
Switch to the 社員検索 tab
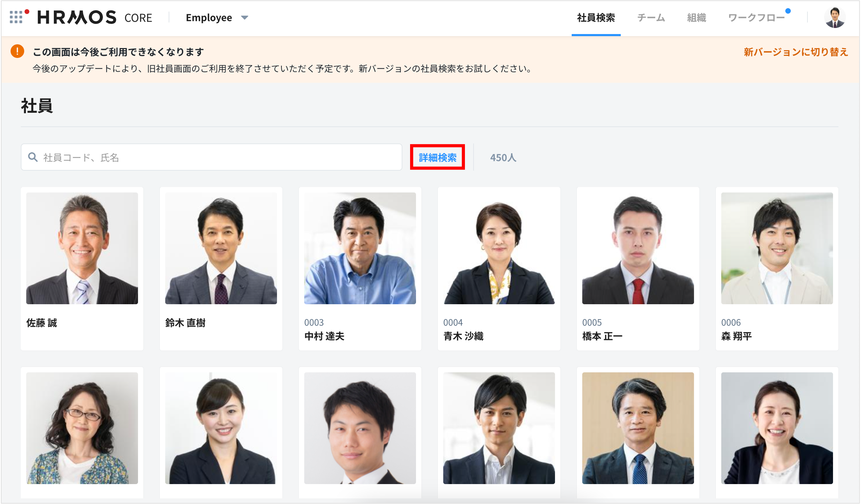click(x=596, y=18)
